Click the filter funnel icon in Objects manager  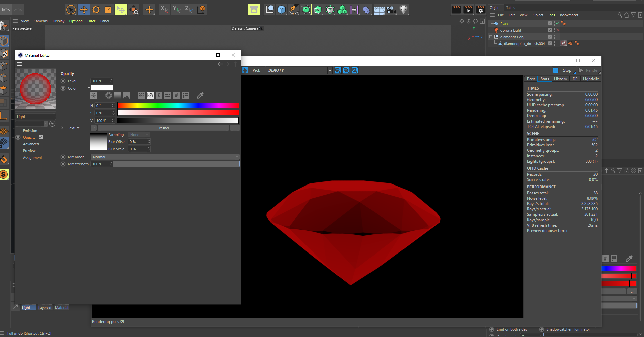[x=633, y=15]
